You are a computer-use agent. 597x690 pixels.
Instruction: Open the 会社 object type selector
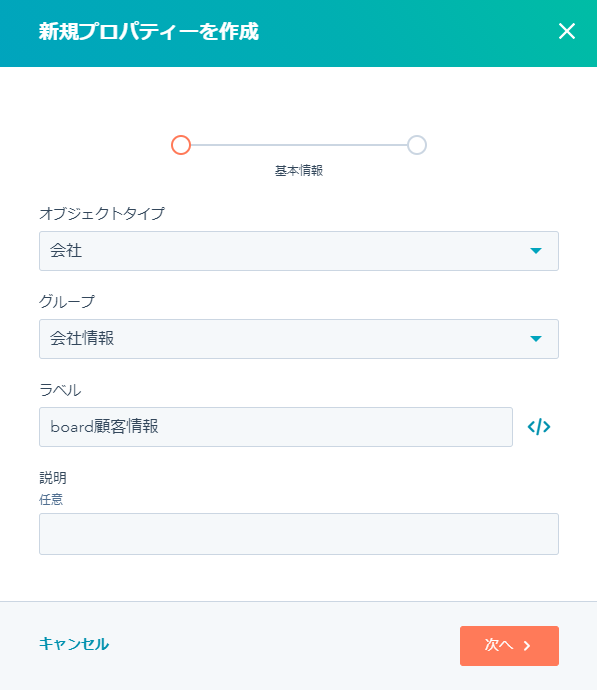pos(299,251)
